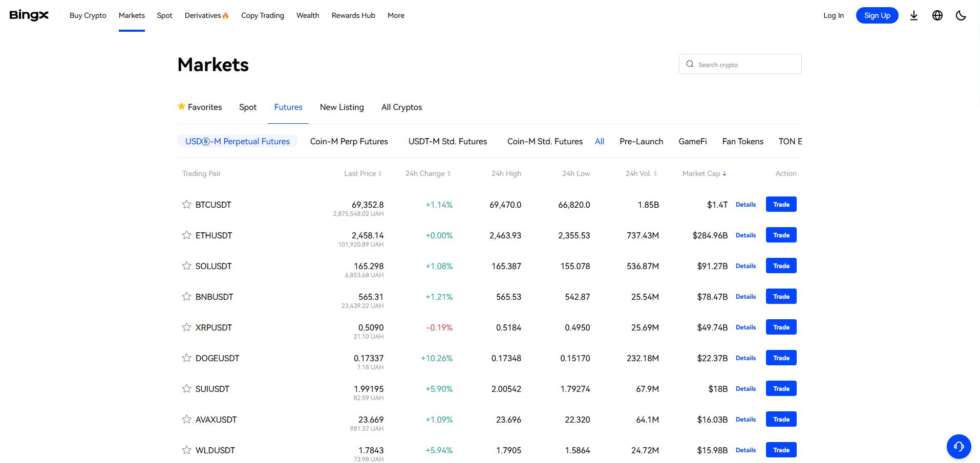Open Details link for XRPUSDT
The height and width of the screenshot is (463, 980).
click(745, 327)
